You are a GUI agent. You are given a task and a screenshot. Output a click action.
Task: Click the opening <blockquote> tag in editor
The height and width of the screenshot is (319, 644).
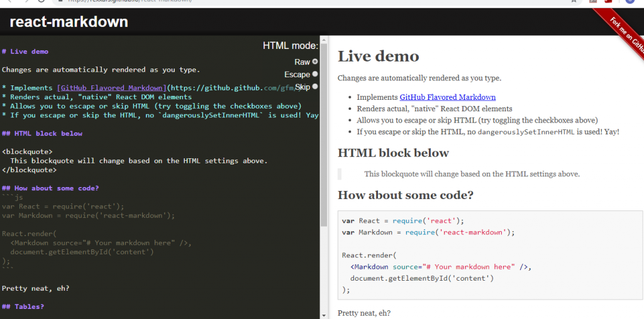(x=27, y=152)
